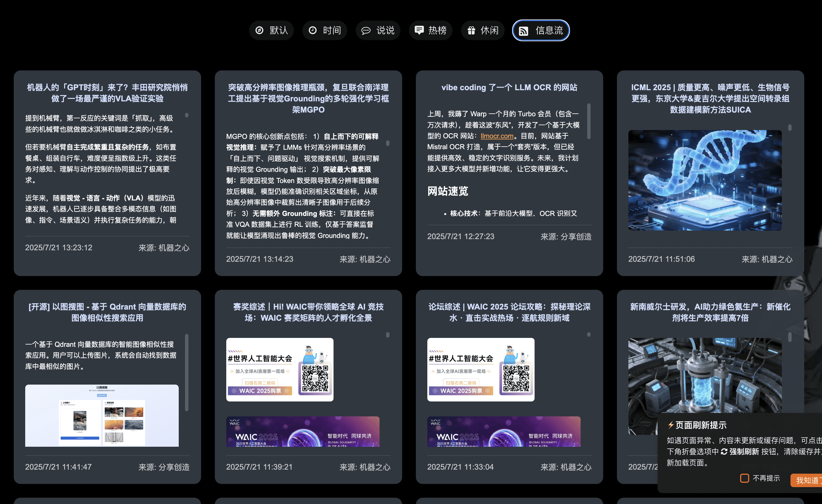Click the clock icon in 时间 tab
822x504 pixels.
(x=312, y=30)
